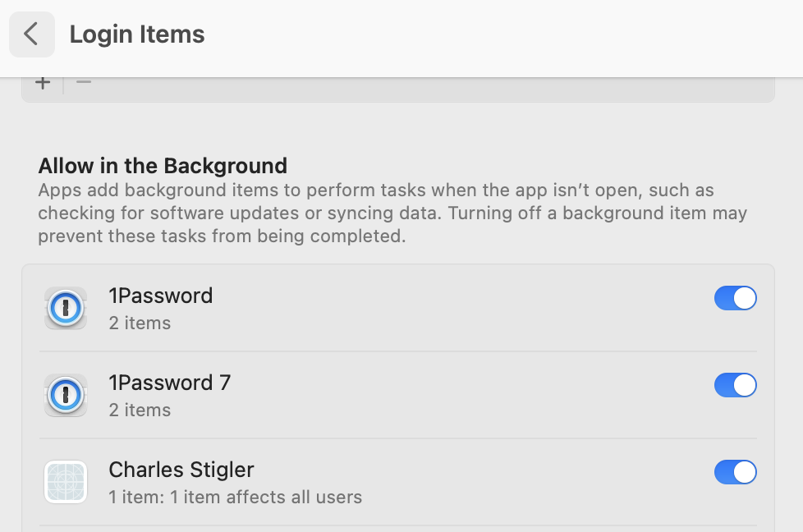Disable 1Password background activity
Screen dimensions: 803x532
coord(735,298)
